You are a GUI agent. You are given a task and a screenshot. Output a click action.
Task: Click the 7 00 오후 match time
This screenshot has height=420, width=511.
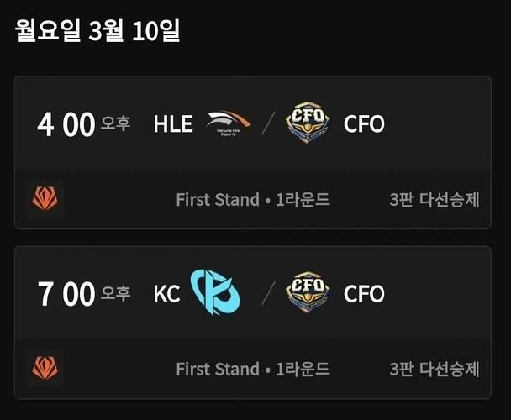click(83, 294)
